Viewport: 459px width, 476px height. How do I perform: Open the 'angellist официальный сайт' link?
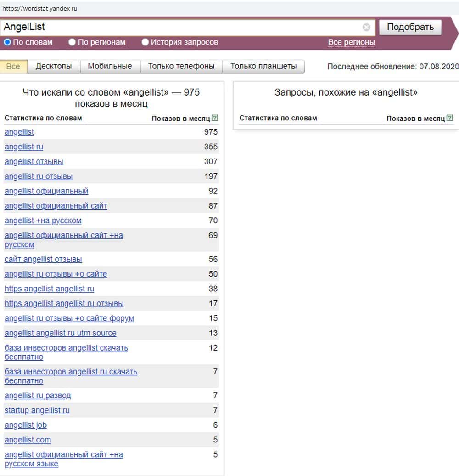(x=56, y=206)
